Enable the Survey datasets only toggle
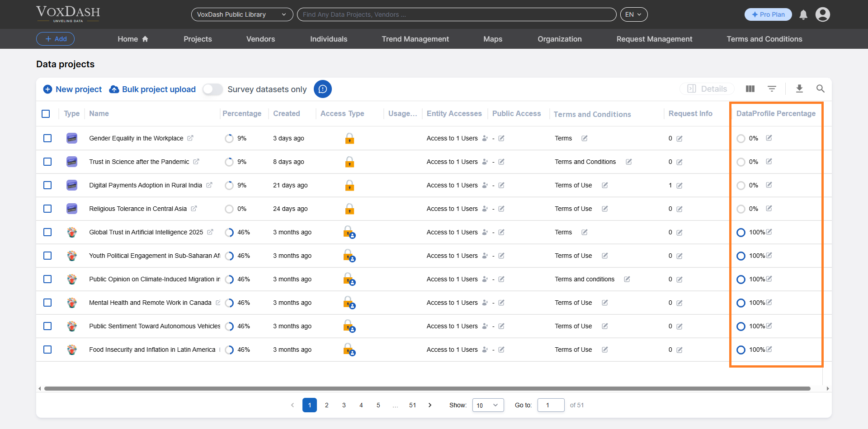The height and width of the screenshot is (429, 868). (x=212, y=89)
